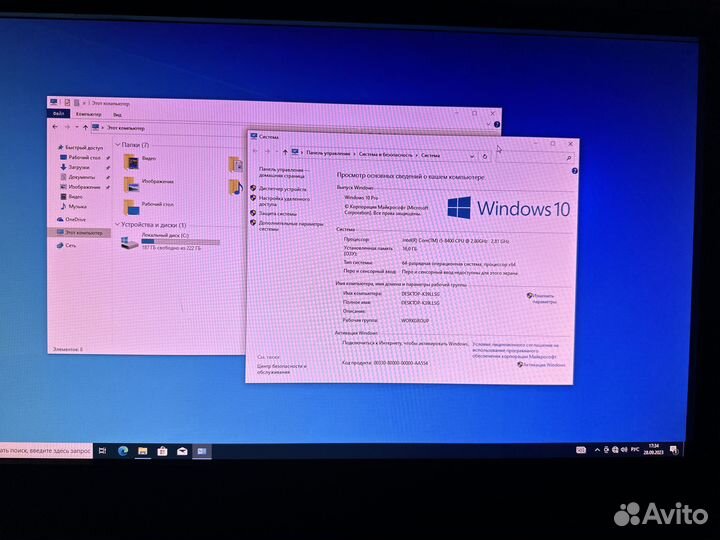This screenshot has width=720, height=540.
Task: Open Панель управления домашняя страница link
Action: (x=283, y=172)
